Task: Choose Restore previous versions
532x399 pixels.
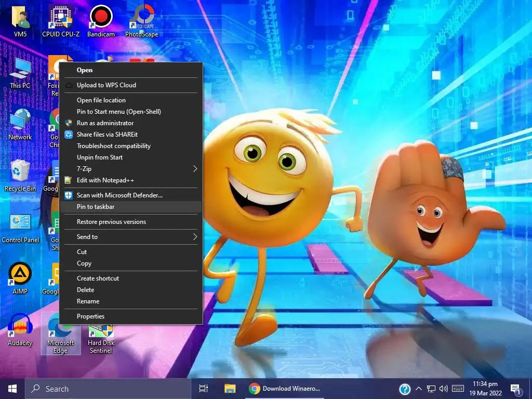Action: coord(131,222)
